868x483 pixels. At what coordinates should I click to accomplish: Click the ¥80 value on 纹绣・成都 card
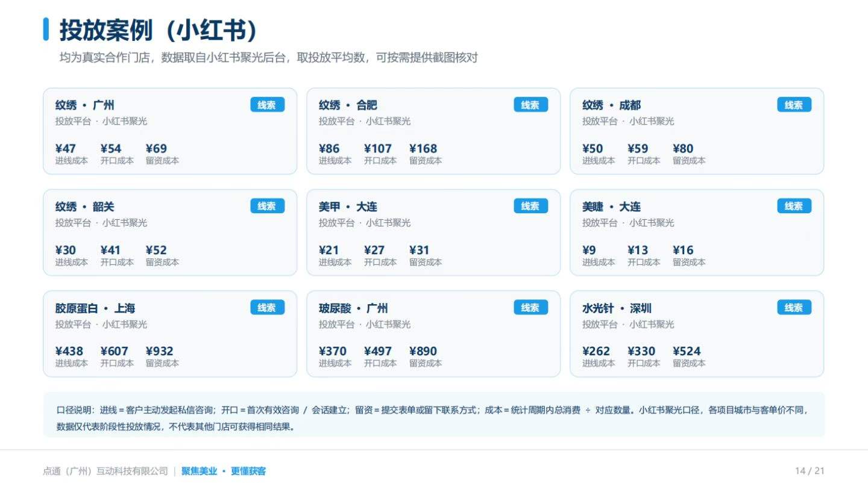684,149
